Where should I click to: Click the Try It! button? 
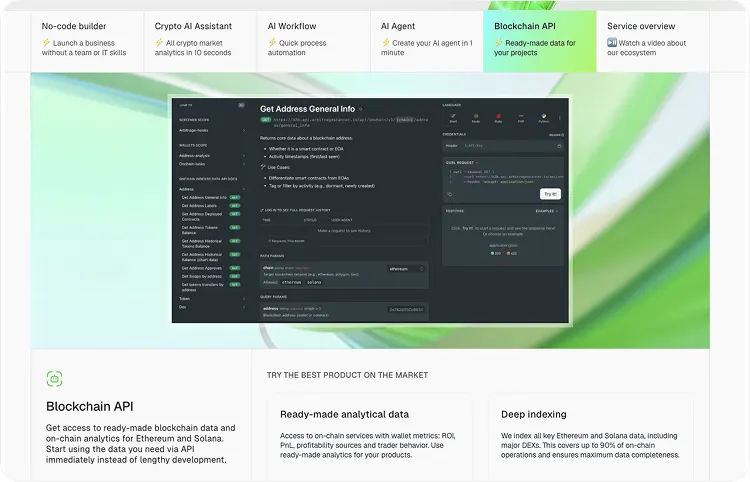(550, 194)
